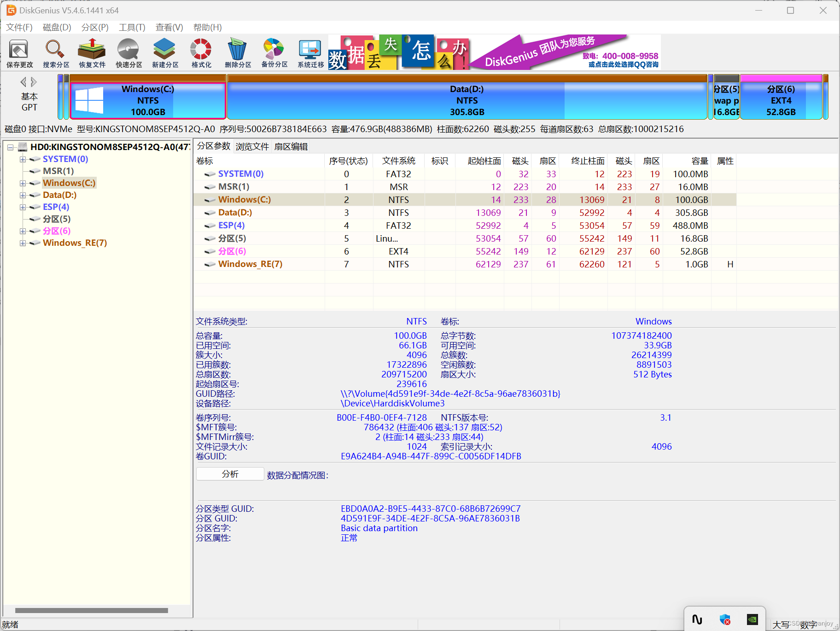Select the SYSTEM(0) row in the partition table

465,174
